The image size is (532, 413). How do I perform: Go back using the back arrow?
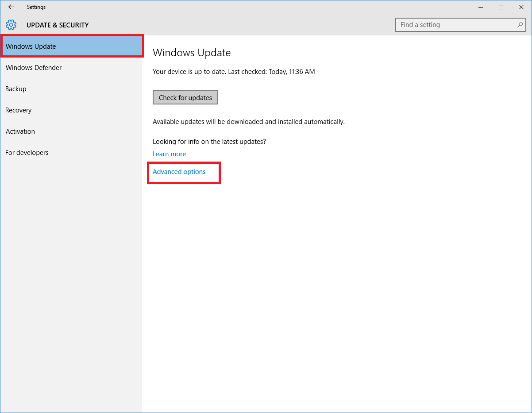[11, 7]
